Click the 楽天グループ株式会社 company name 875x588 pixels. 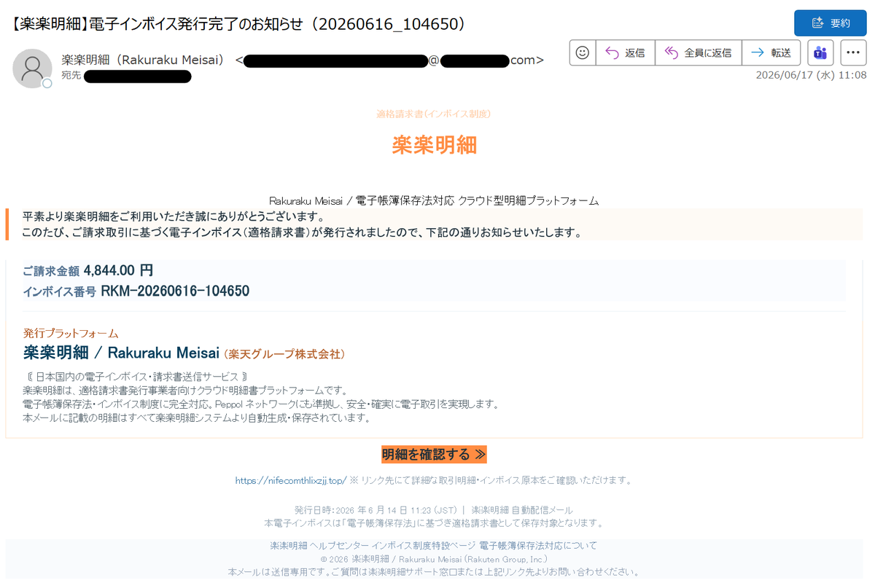coord(284,354)
